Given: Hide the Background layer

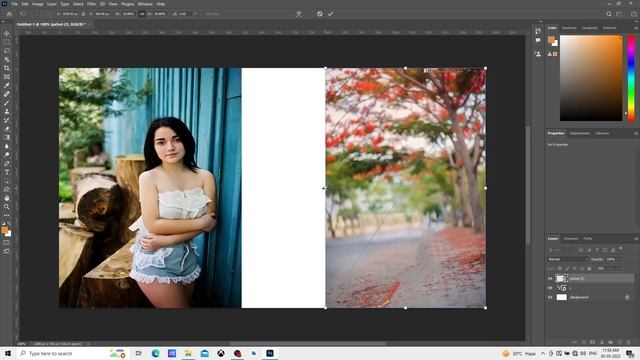Looking at the screenshot, I should [x=550, y=297].
